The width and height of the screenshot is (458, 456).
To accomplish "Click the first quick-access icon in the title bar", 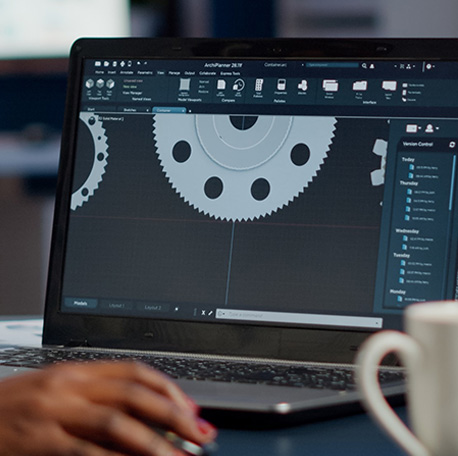I will click(98, 63).
